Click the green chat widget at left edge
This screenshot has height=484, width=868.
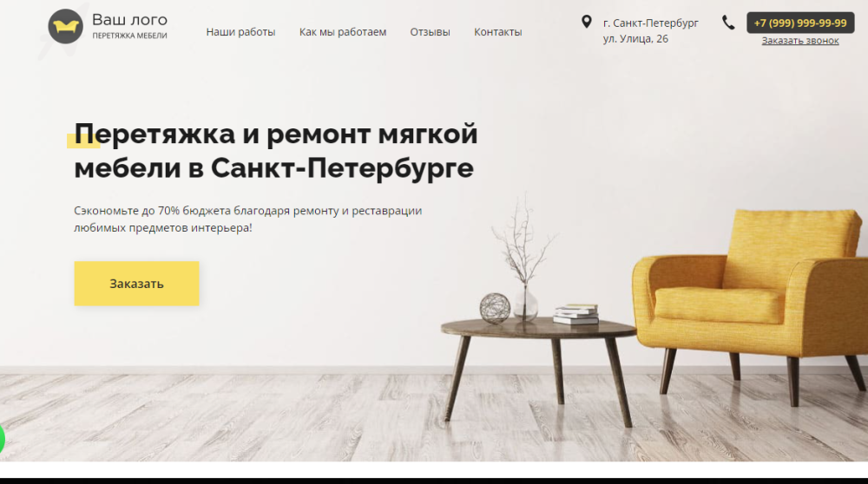click(2, 440)
